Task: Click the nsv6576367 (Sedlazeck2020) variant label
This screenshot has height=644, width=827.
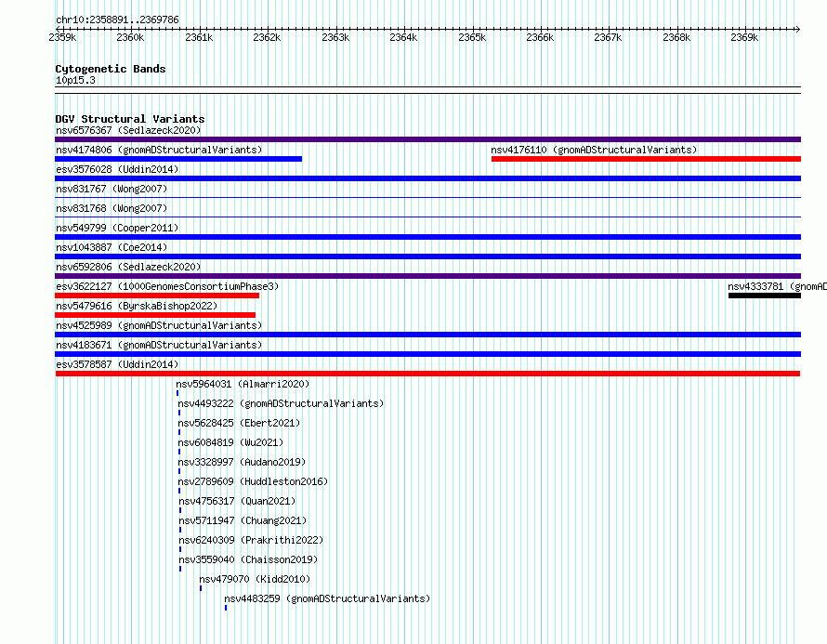Action: pyautogui.click(x=128, y=130)
